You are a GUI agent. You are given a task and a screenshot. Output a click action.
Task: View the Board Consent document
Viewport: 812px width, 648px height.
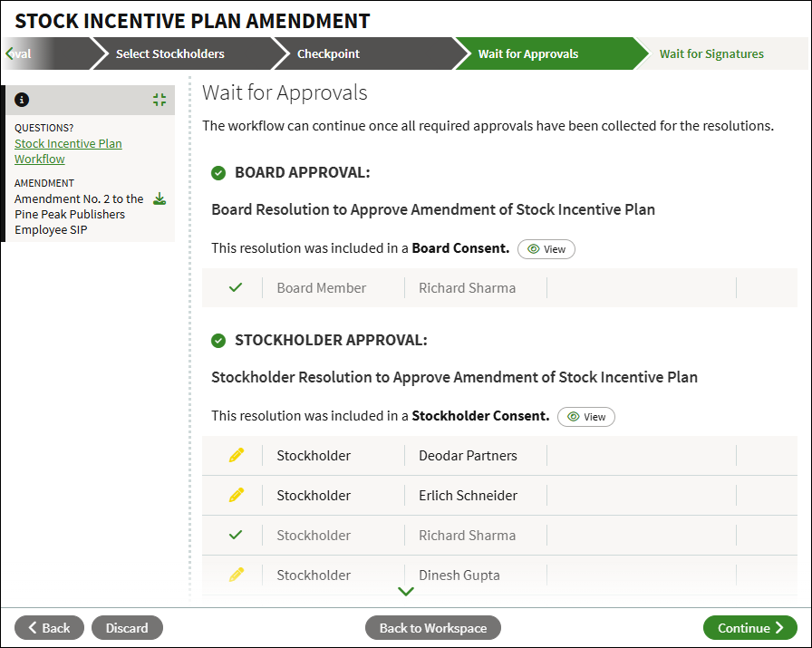pos(546,249)
